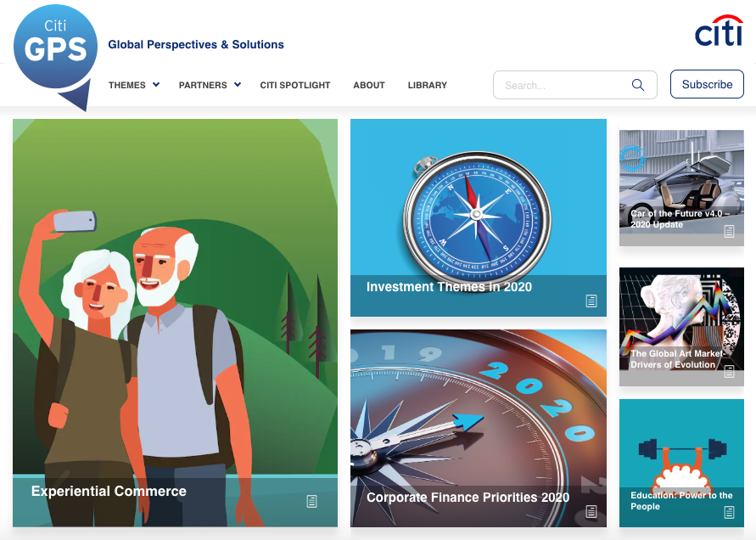Click document icon on Car of the Future card
This screenshot has width=756, height=540.
click(x=729, y=231)
